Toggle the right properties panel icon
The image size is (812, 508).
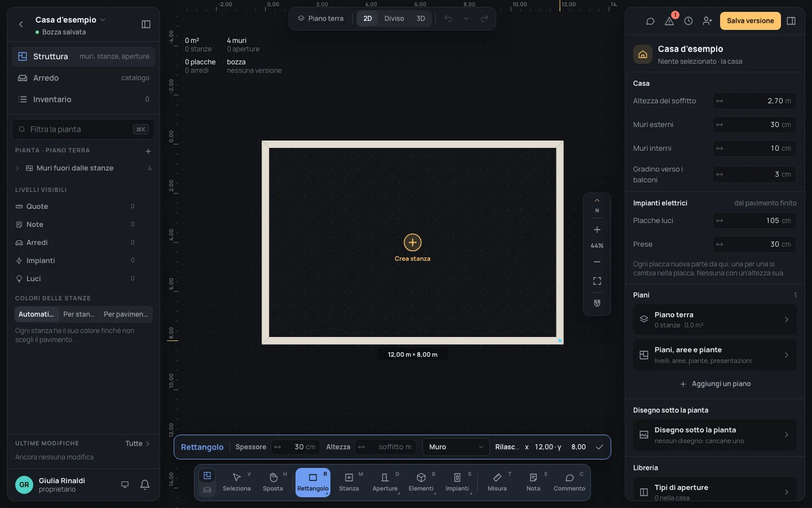(791, 21)
